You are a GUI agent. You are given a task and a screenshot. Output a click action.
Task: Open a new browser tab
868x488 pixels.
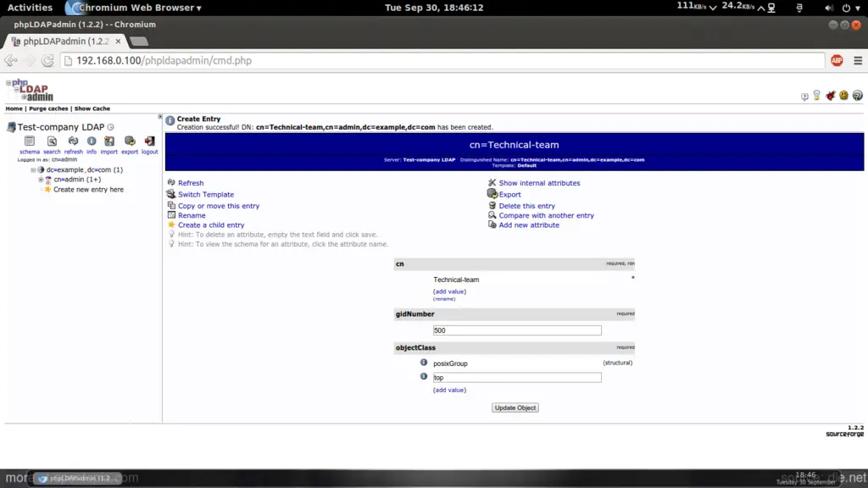(x=138, y=42)
